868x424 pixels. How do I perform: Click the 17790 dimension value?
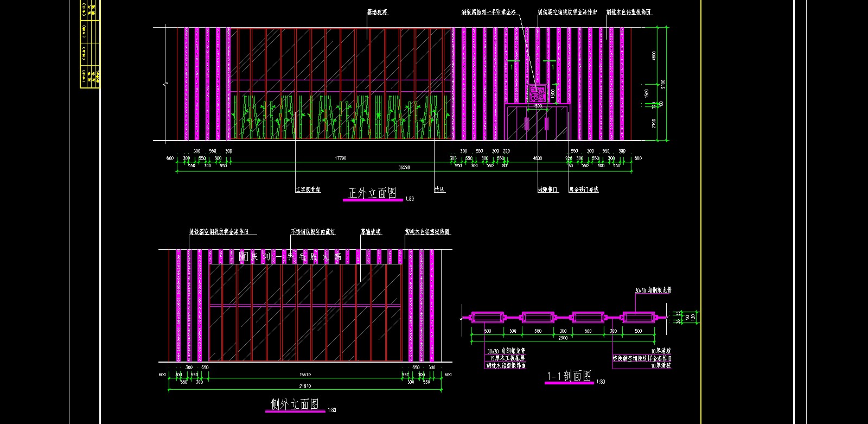[340, 159]
